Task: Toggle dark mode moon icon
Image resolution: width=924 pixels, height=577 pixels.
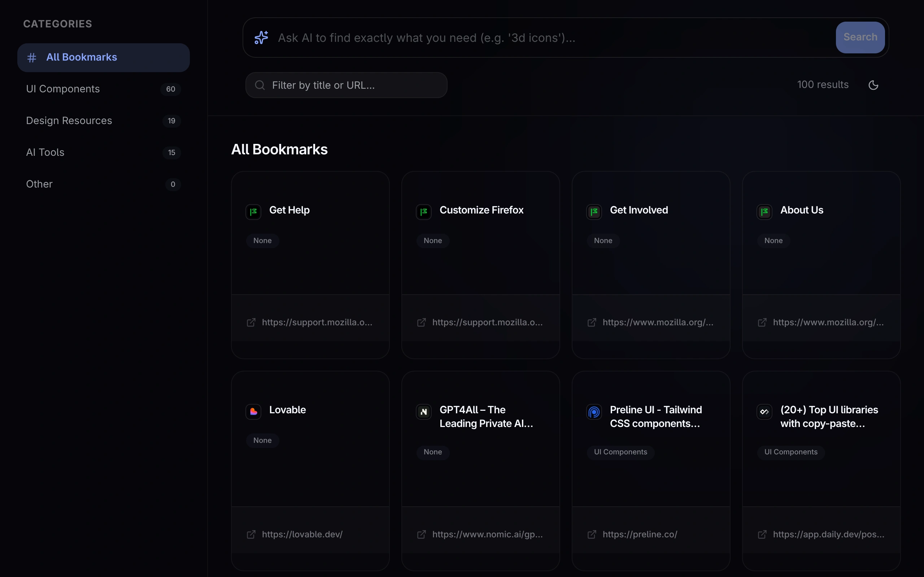Action: [873, 85]
